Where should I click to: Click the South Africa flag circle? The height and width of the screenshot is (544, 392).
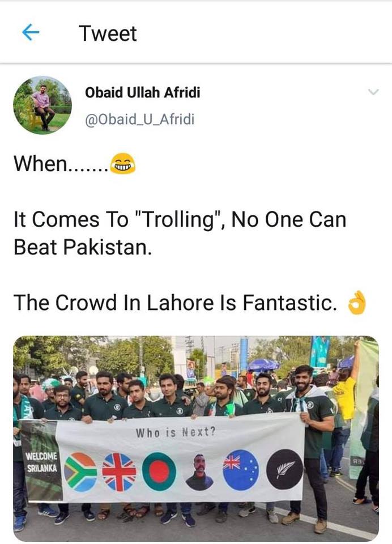(81, 472)
